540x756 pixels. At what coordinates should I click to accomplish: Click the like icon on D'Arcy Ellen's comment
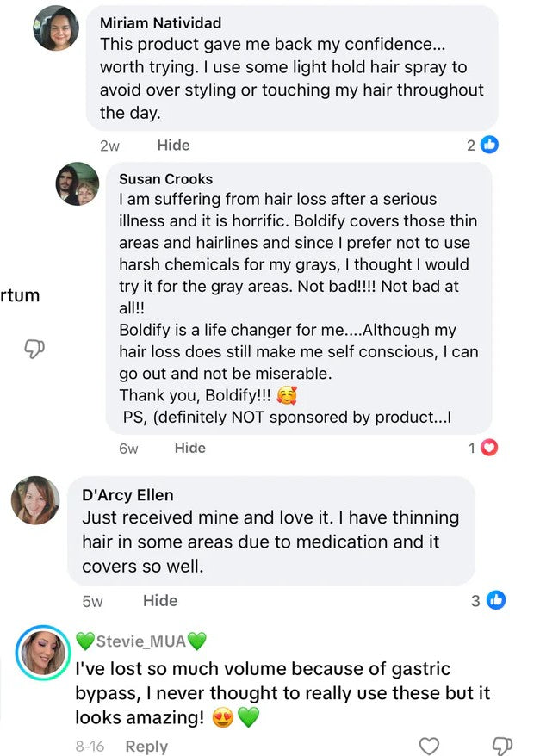tap(496, 600)
